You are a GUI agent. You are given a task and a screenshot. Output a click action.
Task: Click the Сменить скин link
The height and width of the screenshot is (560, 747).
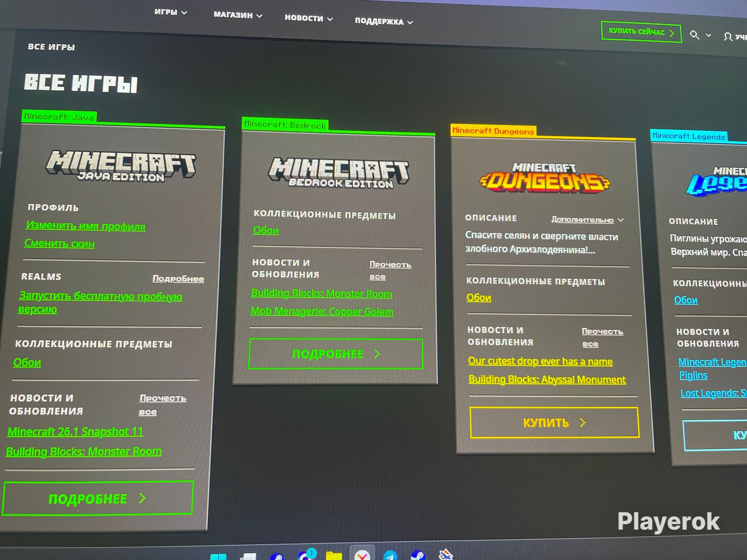59,244
